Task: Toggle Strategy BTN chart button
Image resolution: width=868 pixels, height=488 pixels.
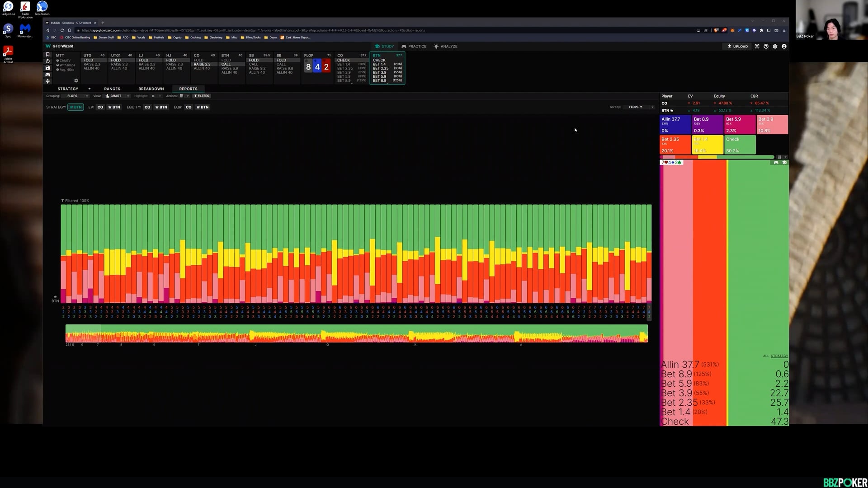Action: tap(75, 107)
